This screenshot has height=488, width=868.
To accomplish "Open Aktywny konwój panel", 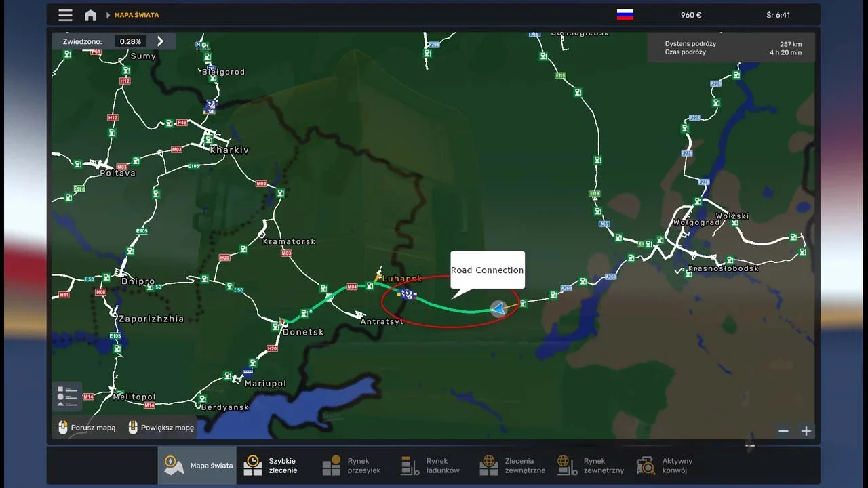I will tap(646, 465).
